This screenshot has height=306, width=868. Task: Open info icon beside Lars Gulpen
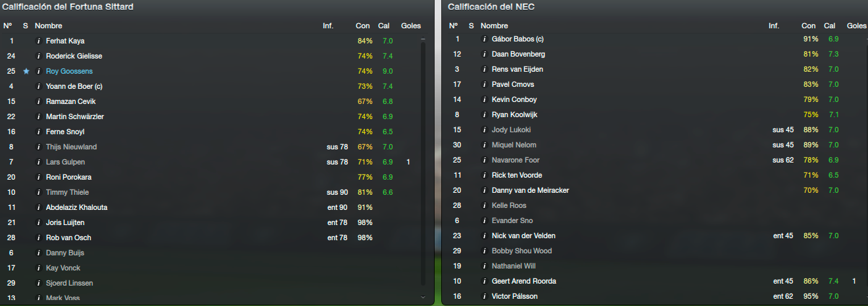pyautogui.click(x=39, y=162)
